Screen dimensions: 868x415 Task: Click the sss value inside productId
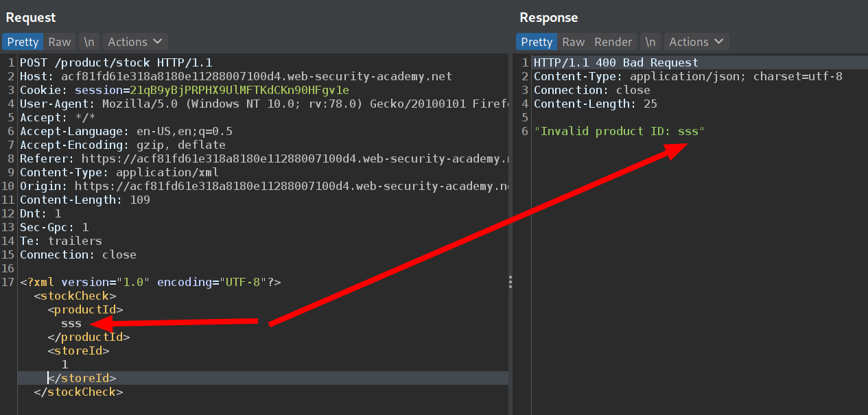point(71,323)
